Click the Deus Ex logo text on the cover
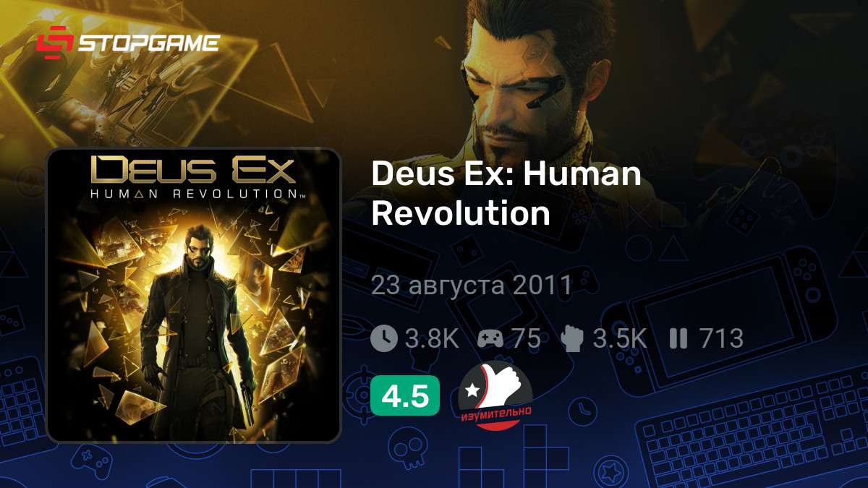Screen dimensions: 868x488 192,171
